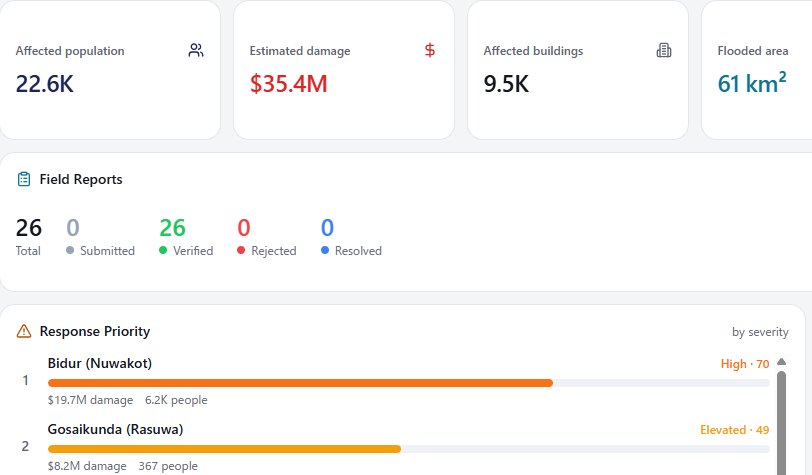
Task: Click the Gosaikunda amber severity bar
Action: click(224, 449)
